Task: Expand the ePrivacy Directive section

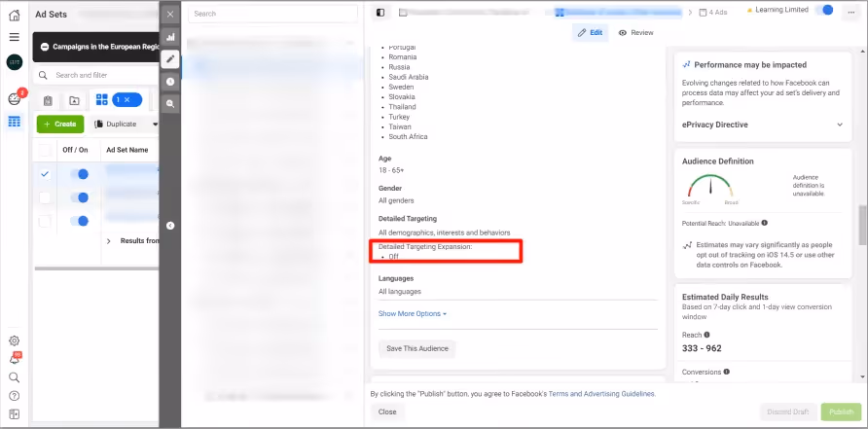Action: 762,125
